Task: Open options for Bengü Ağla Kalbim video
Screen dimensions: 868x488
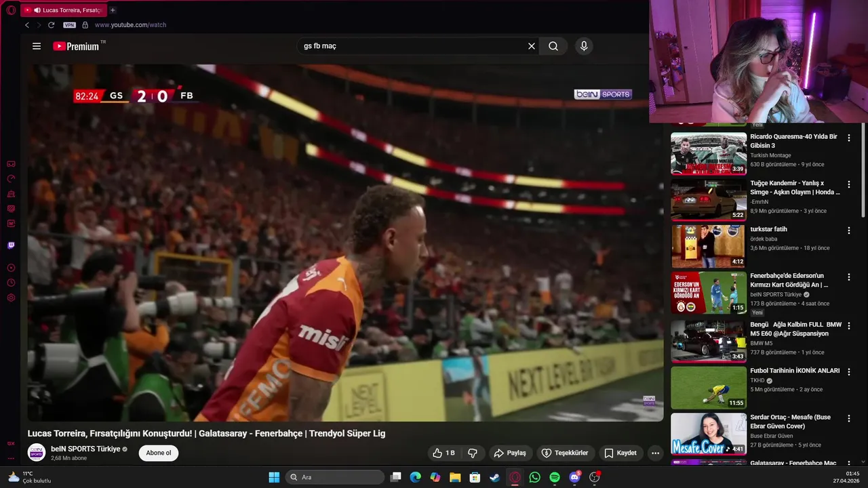Action: [x=848, y=326]
